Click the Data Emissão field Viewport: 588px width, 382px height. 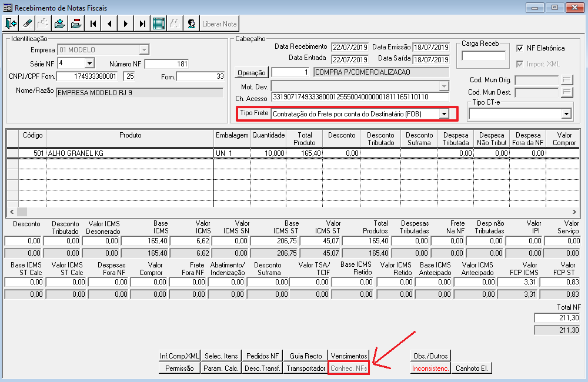431,47
